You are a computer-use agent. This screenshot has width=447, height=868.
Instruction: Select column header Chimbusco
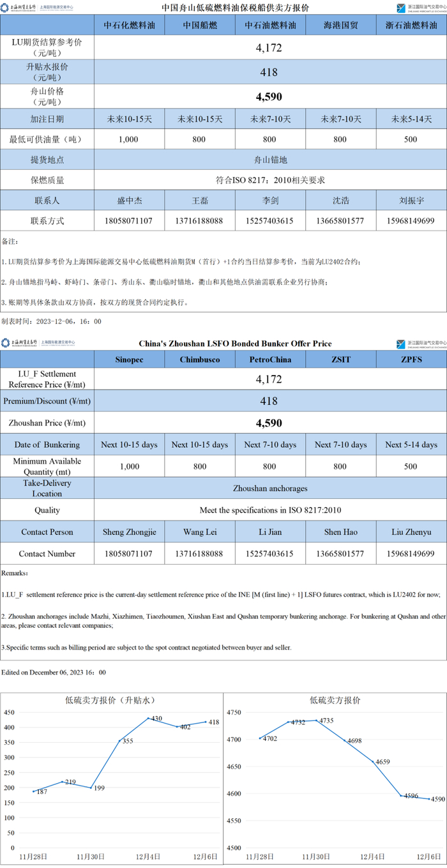(200, 360)
